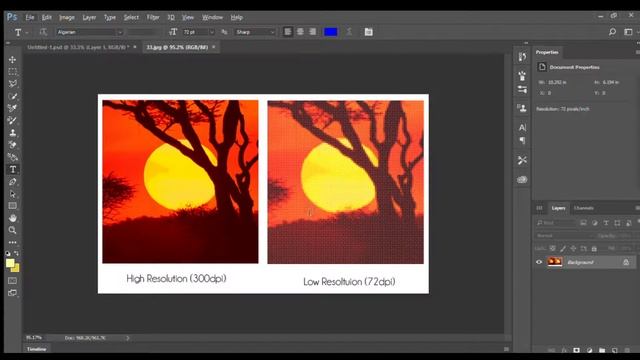
Task: Select the Rectangle shape tool
Action: pos(13,206)
